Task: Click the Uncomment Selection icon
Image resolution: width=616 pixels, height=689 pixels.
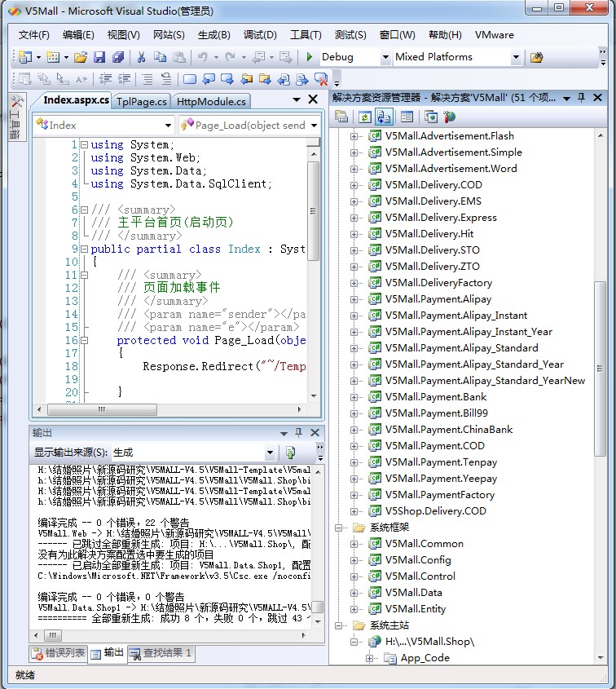Action: (166, 79)
